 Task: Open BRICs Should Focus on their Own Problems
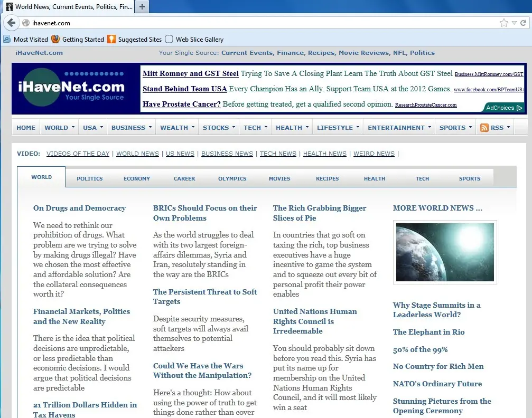pos(205,213)
